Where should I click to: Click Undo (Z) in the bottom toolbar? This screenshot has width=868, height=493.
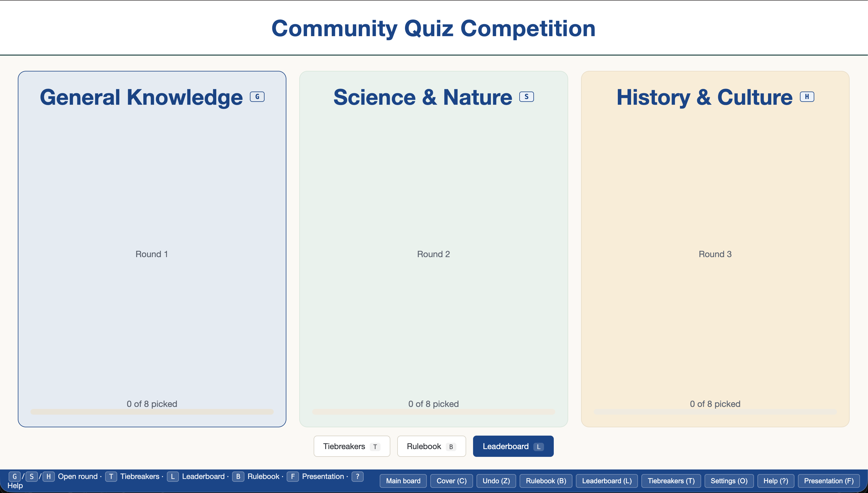click(x=496, y=481)
